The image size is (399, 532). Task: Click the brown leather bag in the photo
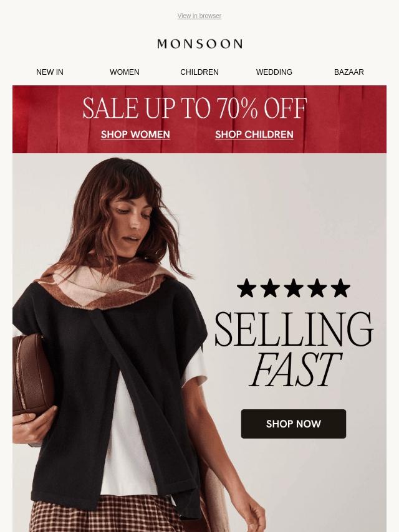[x=32, y=373]
